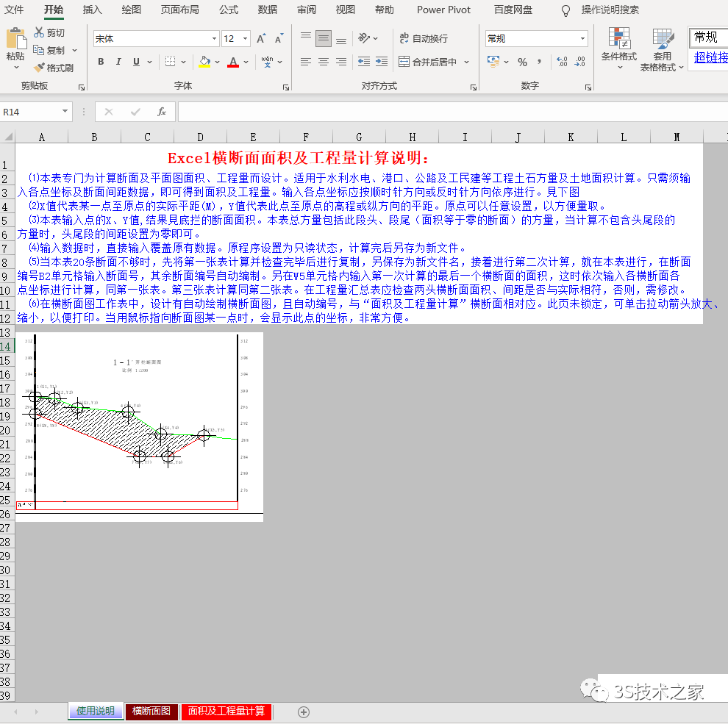Click the insert function fx icon
Image resolution: width=728 pixels, height=724 pixels.
pos(162,112)
